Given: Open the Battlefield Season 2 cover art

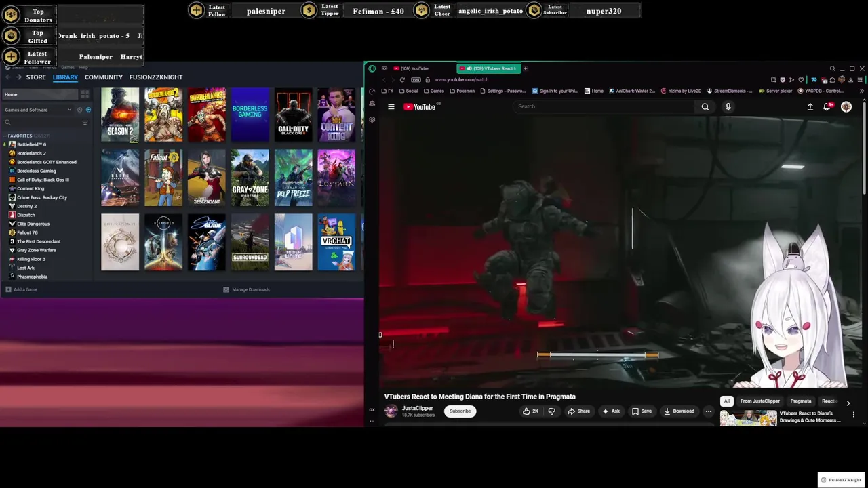Looking at the screenshot, I should pos(120,115).
